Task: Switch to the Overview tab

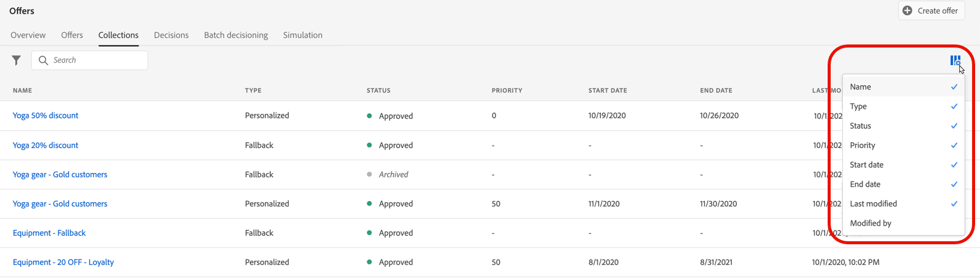Action: pyautogui.click(x=28, y=35)
